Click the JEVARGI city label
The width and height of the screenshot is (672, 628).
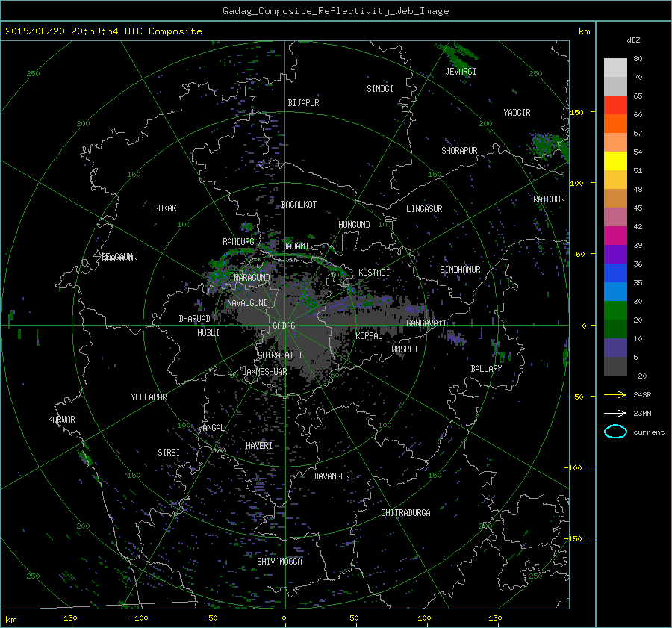(461, 71)
